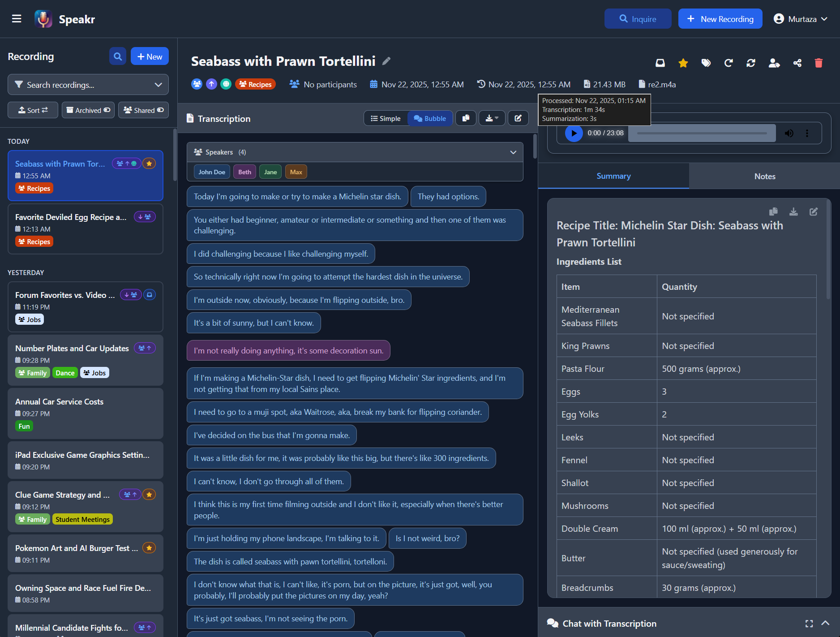
Task: Open the hamburger navigation menu
Action: pos(17,18)
